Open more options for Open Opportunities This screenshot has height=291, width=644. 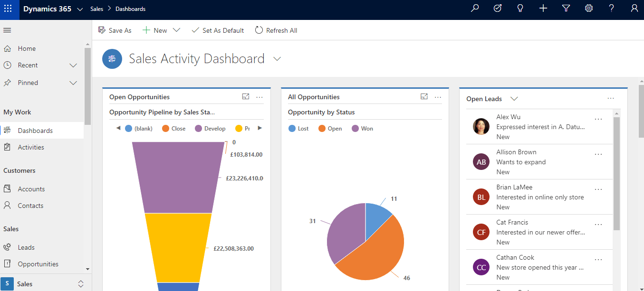point(260,97)
